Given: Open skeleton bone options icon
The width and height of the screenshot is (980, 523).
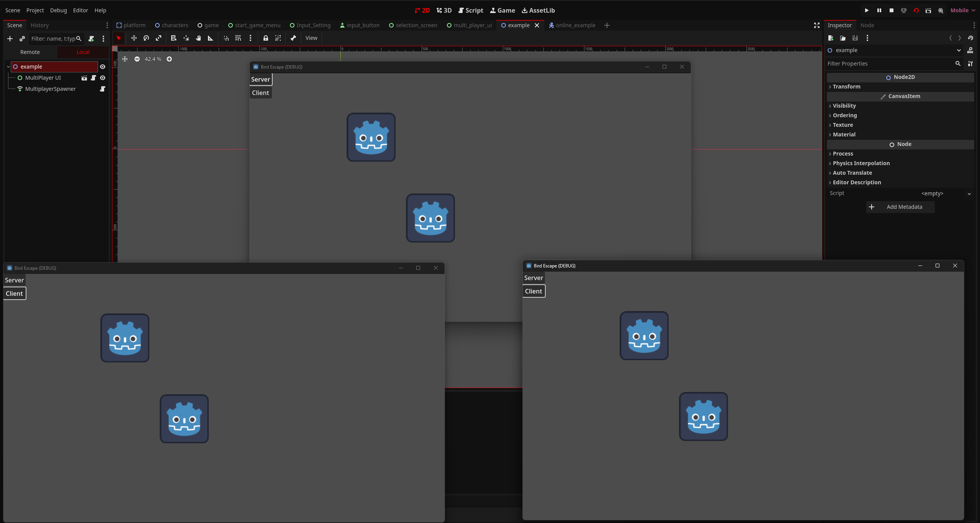Looking at the screenshot, I should coord(293,38).
